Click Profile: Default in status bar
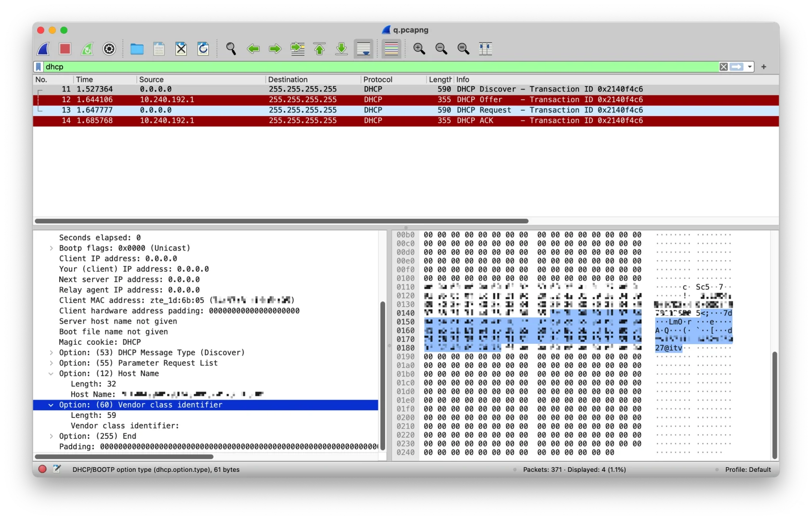This screenshot has height=520, width=812. click(748, 469)
